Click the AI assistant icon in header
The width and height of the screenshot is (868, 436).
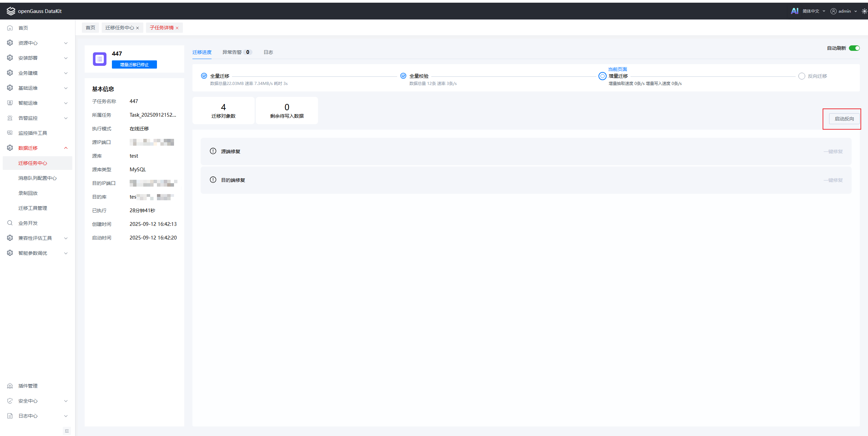click(794, 11)
